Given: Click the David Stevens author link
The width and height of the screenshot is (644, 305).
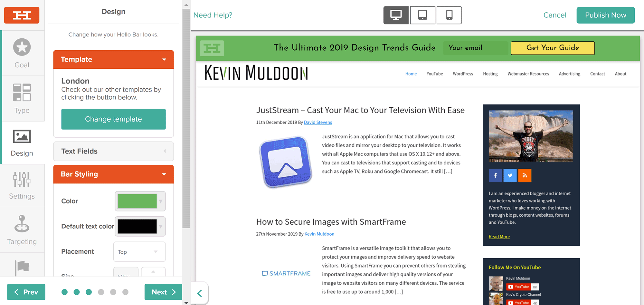Looking at the screenshot, I should point(318,123).
